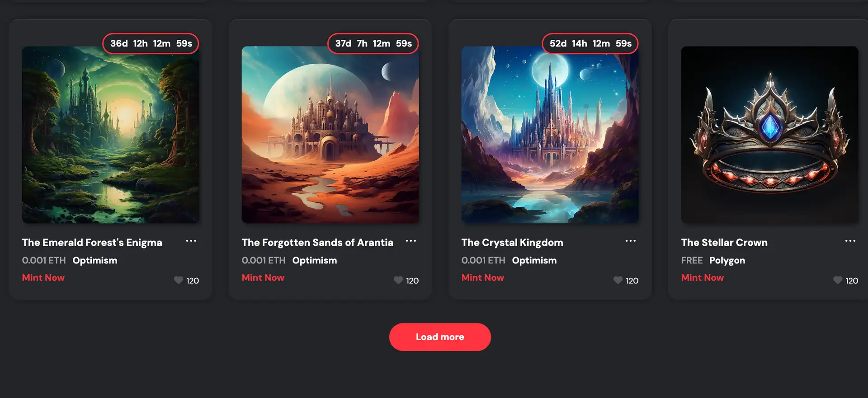View the Stellar Crown image
The image size is (868, 398).
point(770,135)
